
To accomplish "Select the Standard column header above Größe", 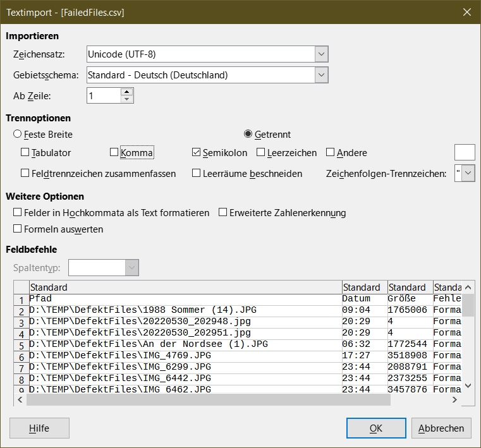I will (410, 288).
